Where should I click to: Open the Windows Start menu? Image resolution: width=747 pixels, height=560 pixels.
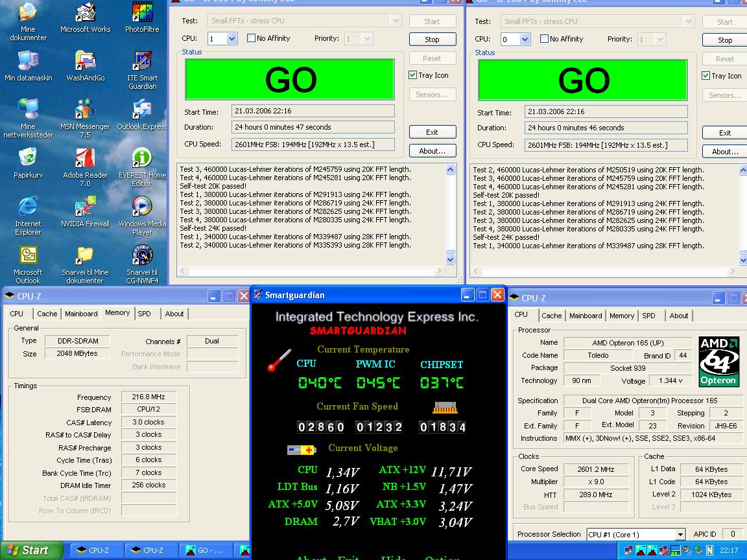30,550
